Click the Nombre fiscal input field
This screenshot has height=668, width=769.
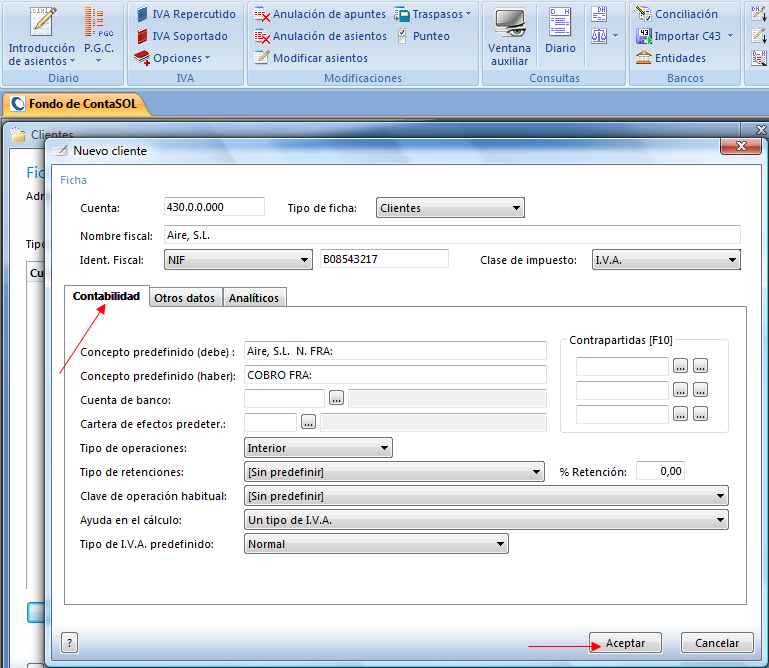point(450,234)
